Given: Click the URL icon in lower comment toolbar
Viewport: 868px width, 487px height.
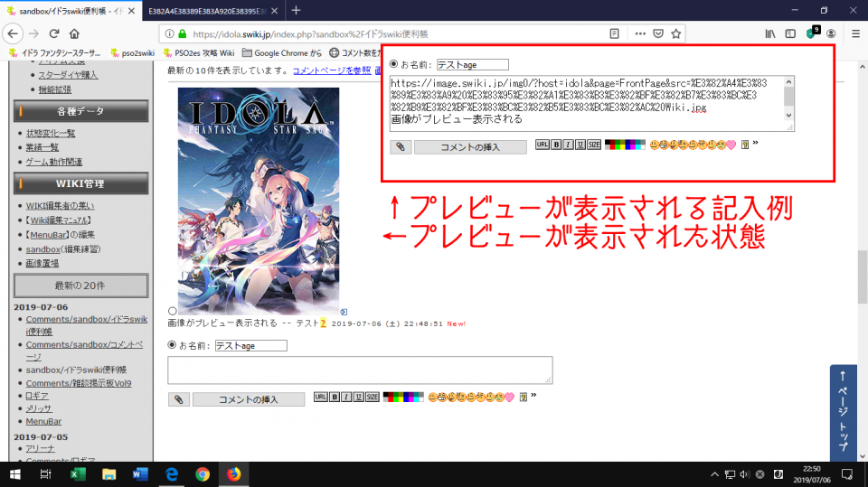Looking at the screenshot, I should pyautogui.click(x=320, y=397).
